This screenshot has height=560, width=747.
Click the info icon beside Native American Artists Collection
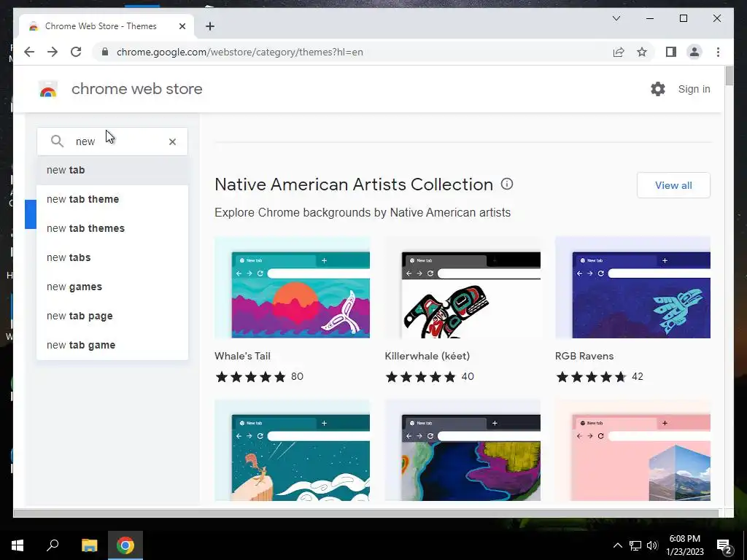(507, 184)
